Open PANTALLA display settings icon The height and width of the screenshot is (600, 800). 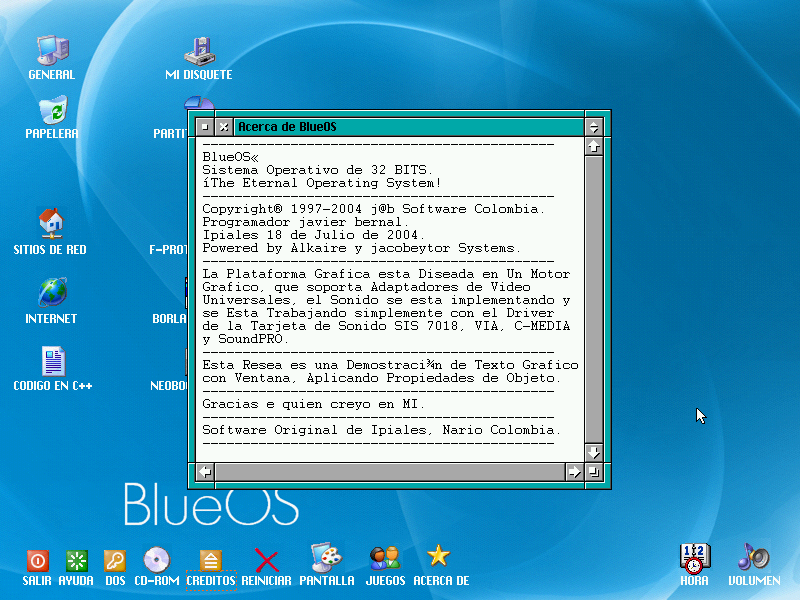point(327,558)
